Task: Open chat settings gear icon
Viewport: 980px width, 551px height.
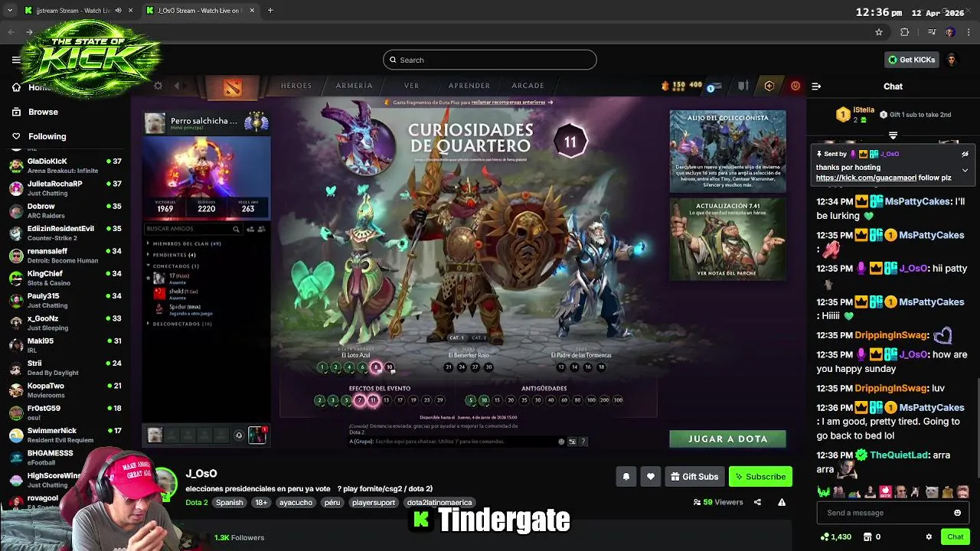Action: (929, 536)
